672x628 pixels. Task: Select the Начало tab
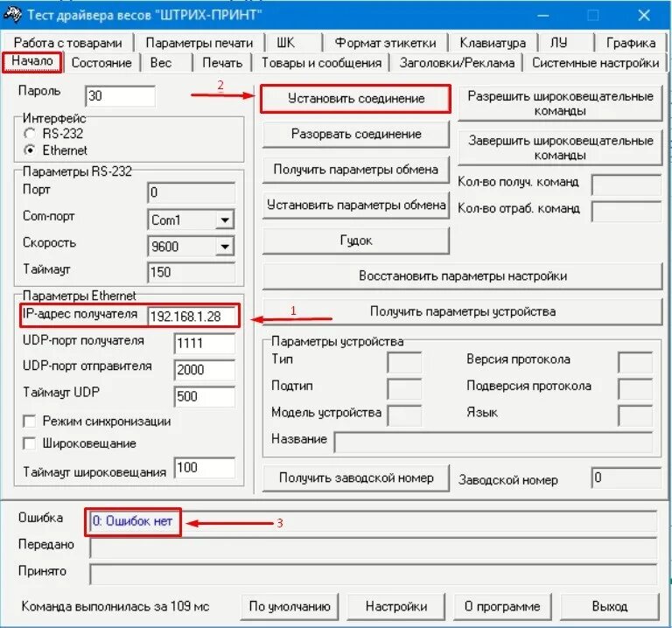(x=32, y=61)
